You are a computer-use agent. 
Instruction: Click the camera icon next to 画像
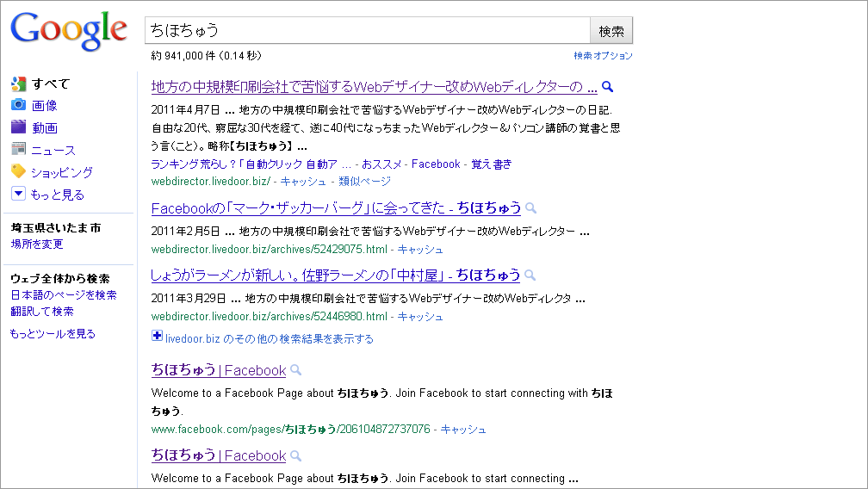[x=18, y=104]
